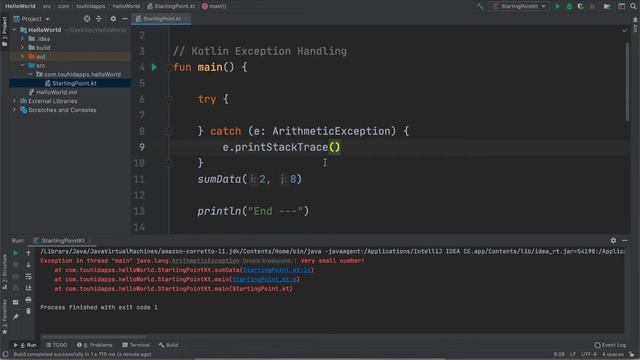Open StartingPointKt run configuration dropdown
The height and width of the screenshot is (360, 640).
coord(519,6)
